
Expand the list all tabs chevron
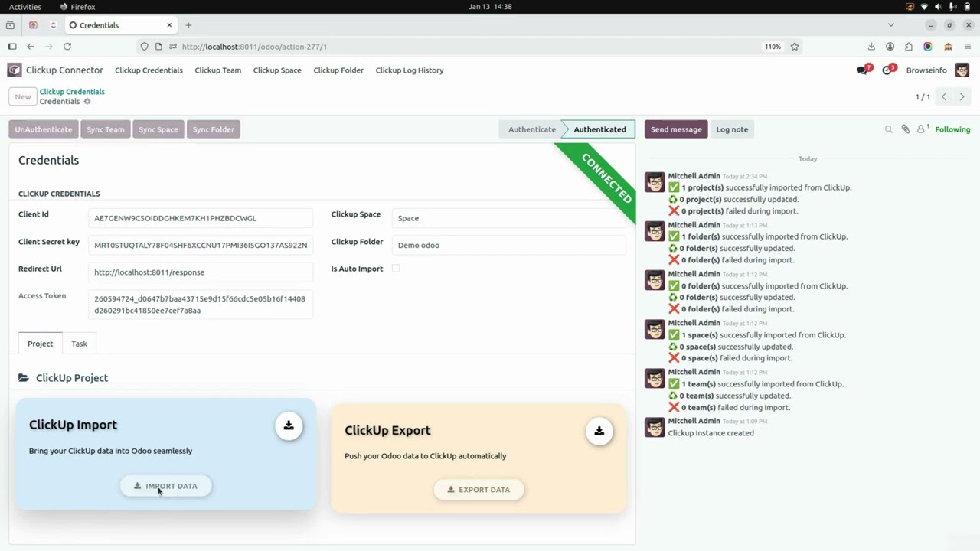[x=890, y=25]
